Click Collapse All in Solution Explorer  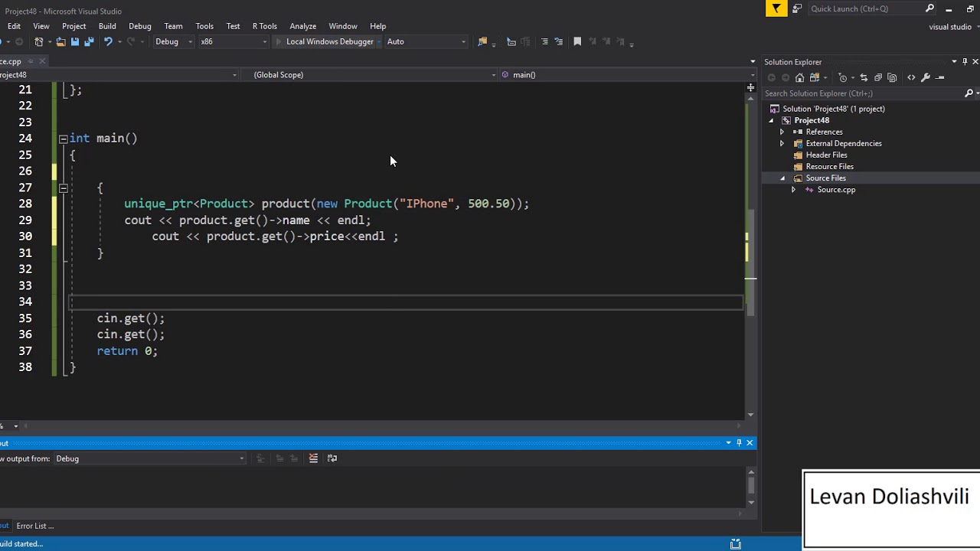(x=878, y=77)
